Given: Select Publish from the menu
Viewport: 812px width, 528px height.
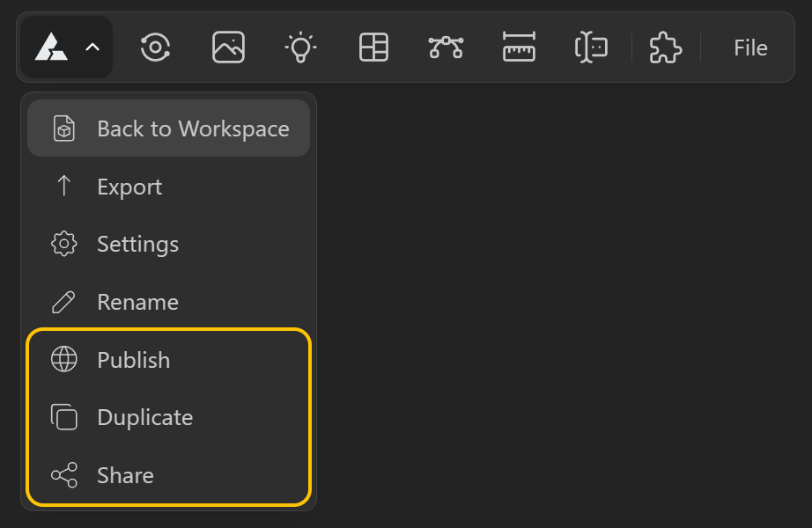Looking at the screenshot, I should tap(134, 360).
